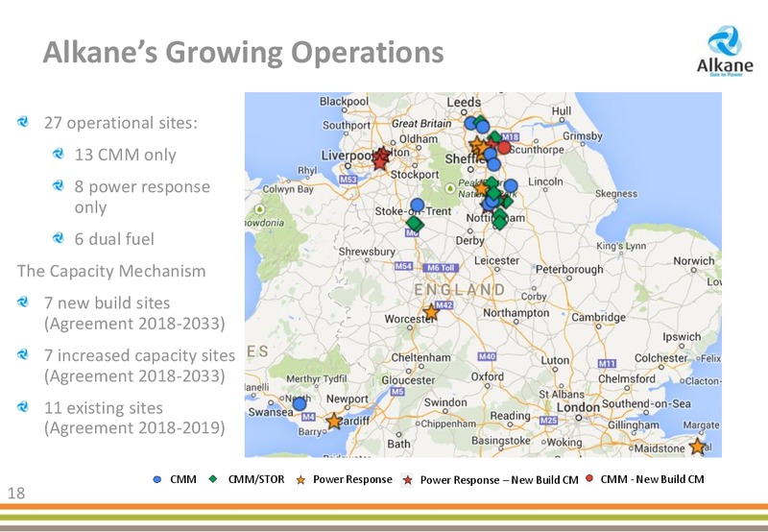This screenshot has width=768, height=532.
Task: Click the slide number 18
Action: [x=16, y=493]
